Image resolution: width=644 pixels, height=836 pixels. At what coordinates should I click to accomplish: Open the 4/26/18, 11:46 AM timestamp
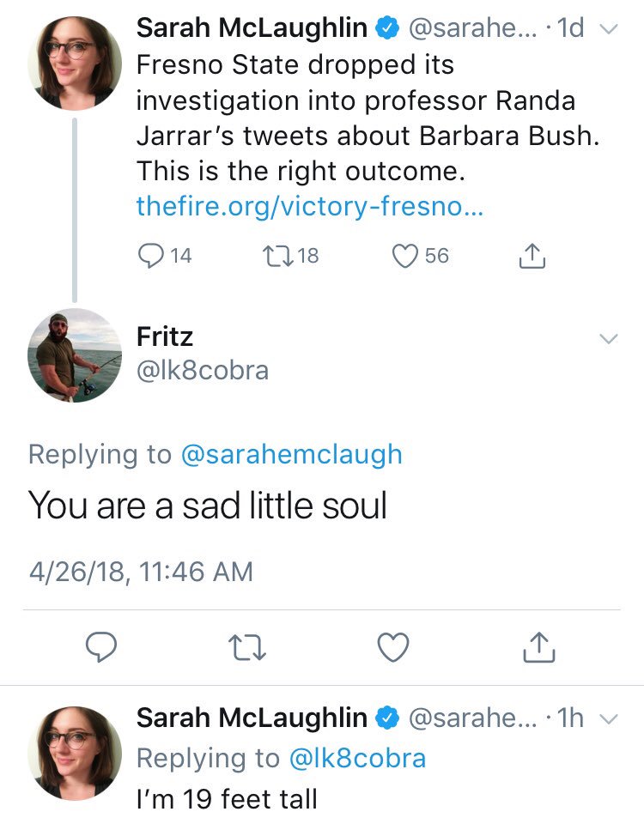141,571
